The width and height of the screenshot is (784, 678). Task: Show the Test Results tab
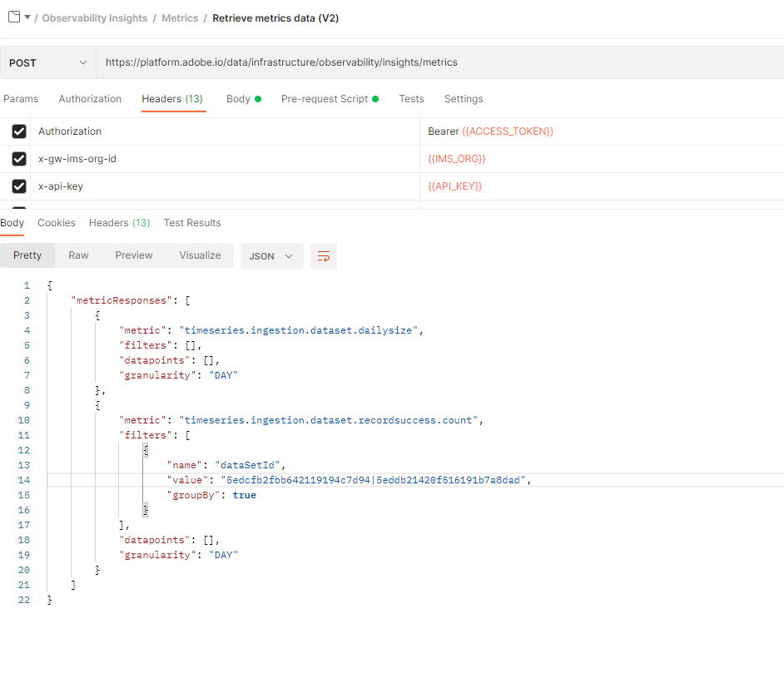[192, 223]
